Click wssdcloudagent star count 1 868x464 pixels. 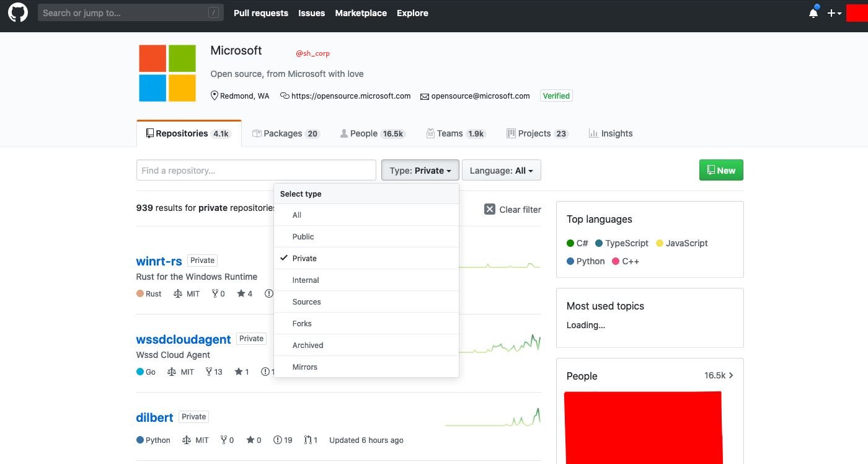click(x=242, y=372)
